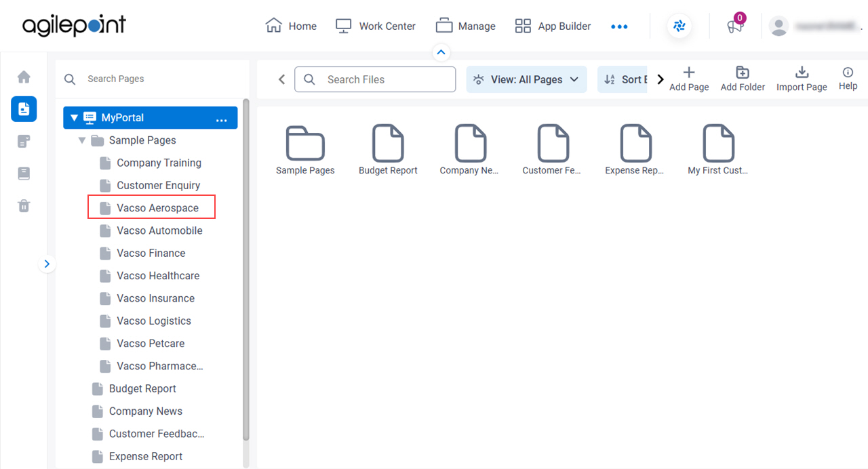Open MyPortal ellipsis options menu
Screen dimensions: 868x469
(x=221, y=120)
